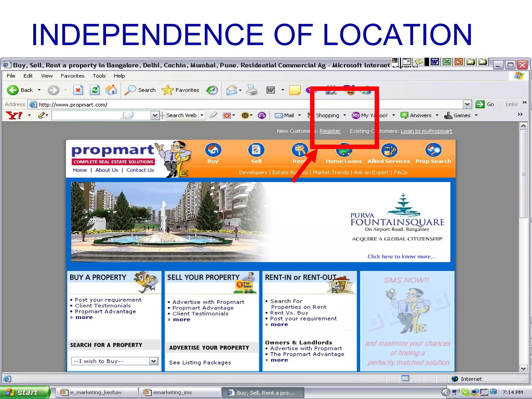
Task: Click the Yahoo! logo on the toolbar
Action: point(14,115)
